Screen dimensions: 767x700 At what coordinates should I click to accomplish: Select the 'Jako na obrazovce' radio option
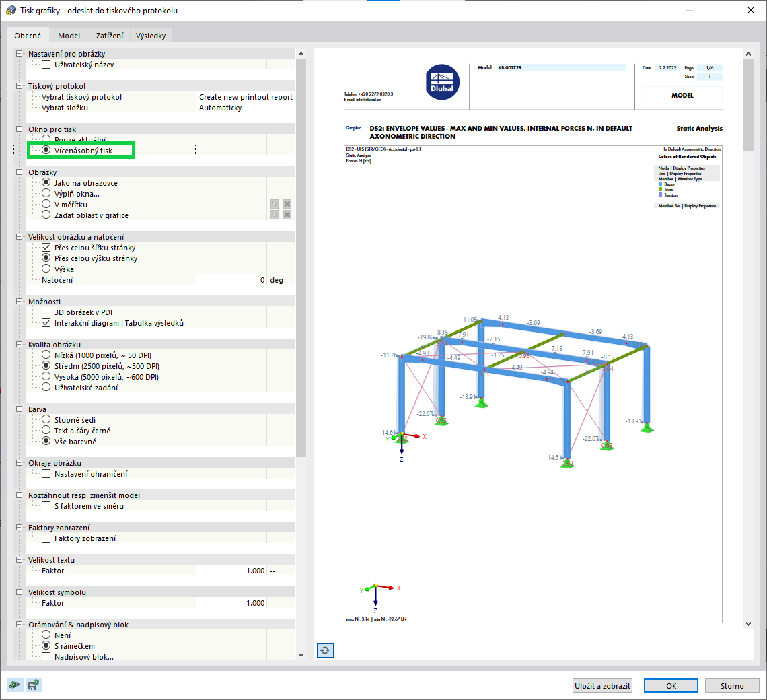(x=46, y=182)
